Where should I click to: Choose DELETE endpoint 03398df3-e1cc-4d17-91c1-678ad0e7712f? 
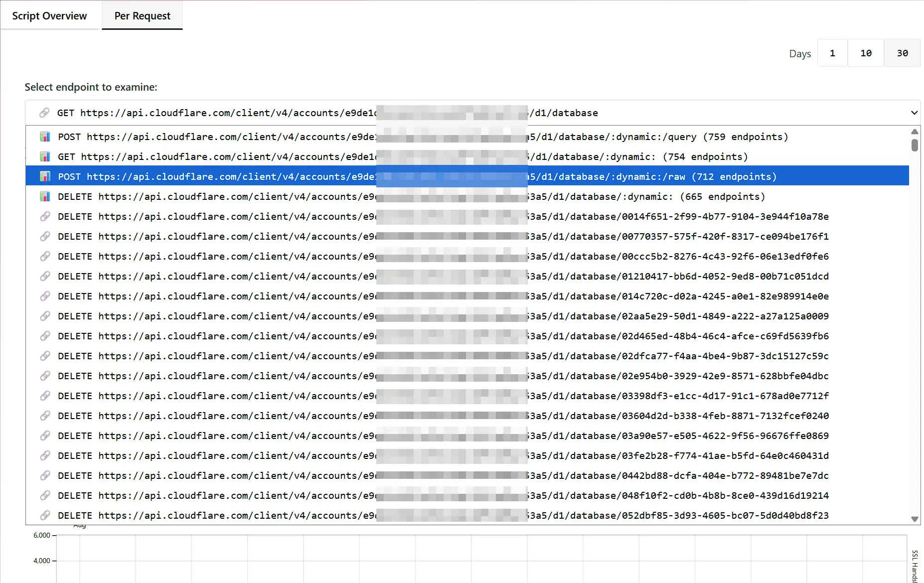[467, 396]
